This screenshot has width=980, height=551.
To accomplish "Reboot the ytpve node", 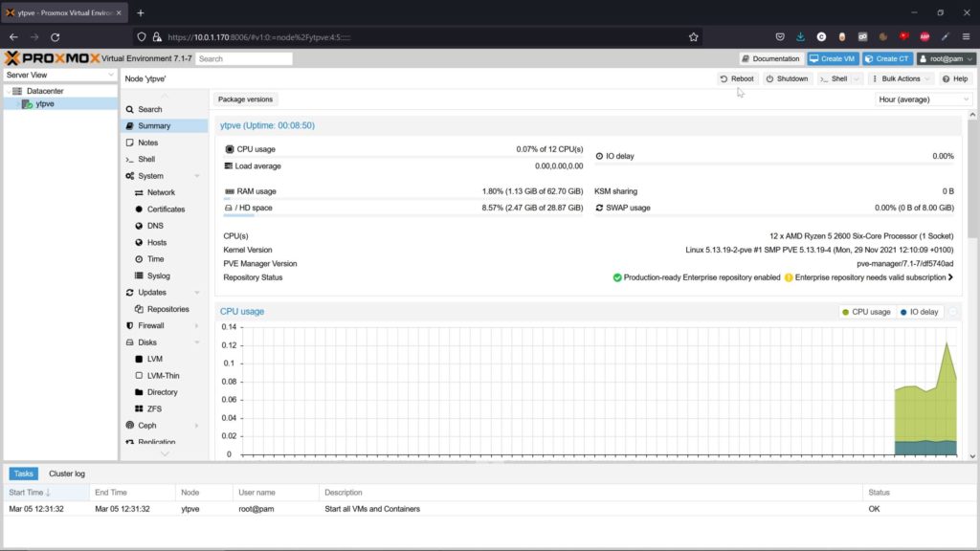I will tap(737, 78).
